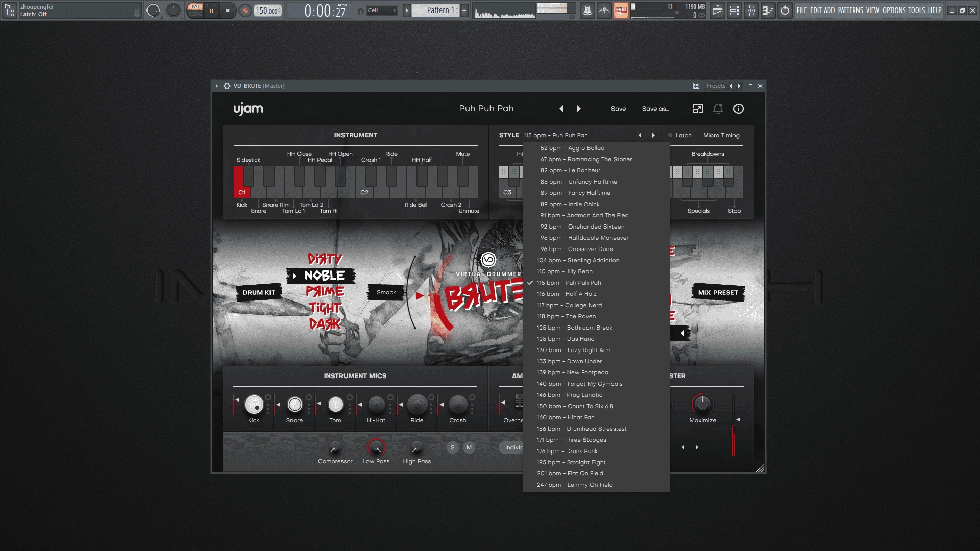This screenshot has width=980, height=551.
Task: Open the Smack dropdown label
Action: [386, 292]
